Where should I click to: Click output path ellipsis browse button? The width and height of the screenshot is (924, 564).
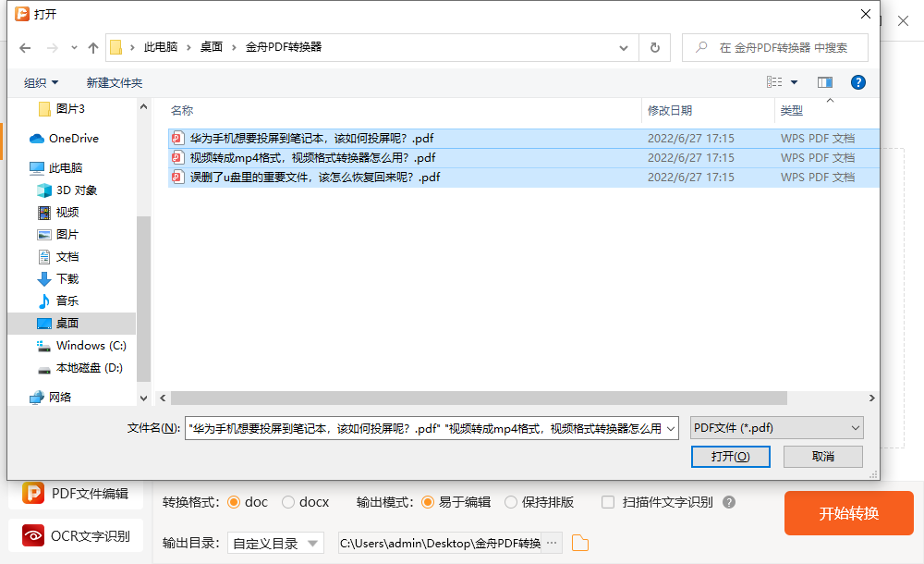click(x=552, y=543)
